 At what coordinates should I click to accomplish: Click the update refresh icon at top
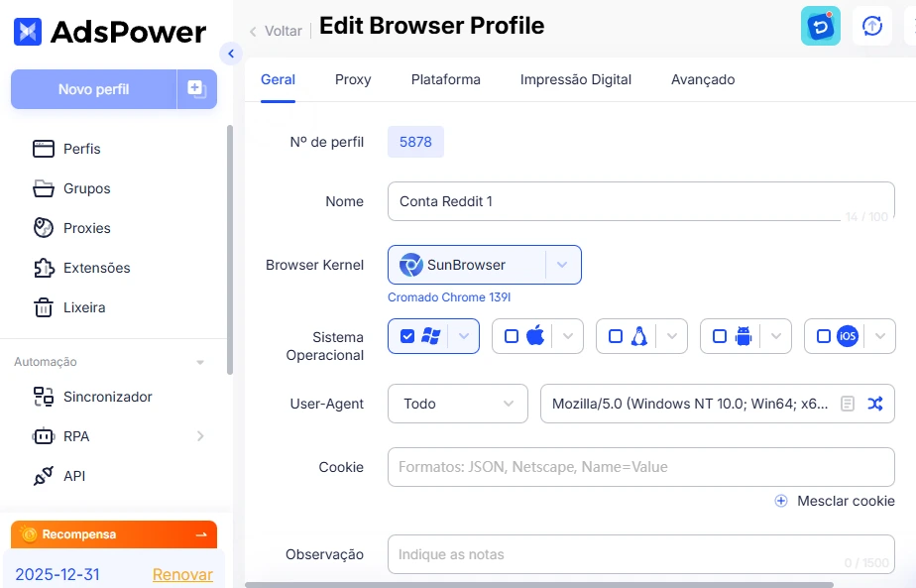[x=872, y=27]
